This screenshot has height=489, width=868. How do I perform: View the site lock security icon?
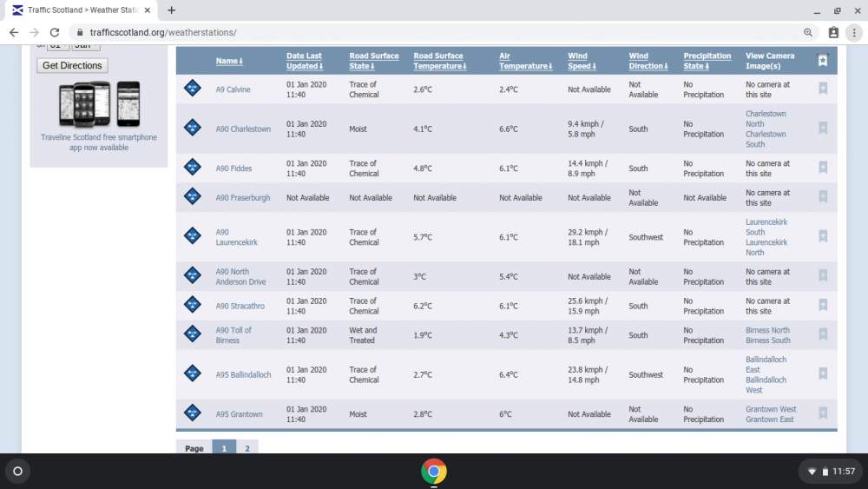click(x=80, y=32)
